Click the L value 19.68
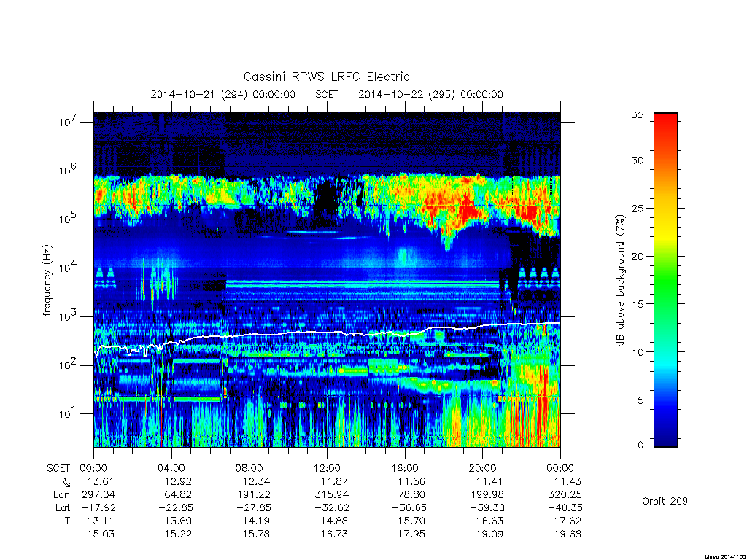 tap(568, 534)
